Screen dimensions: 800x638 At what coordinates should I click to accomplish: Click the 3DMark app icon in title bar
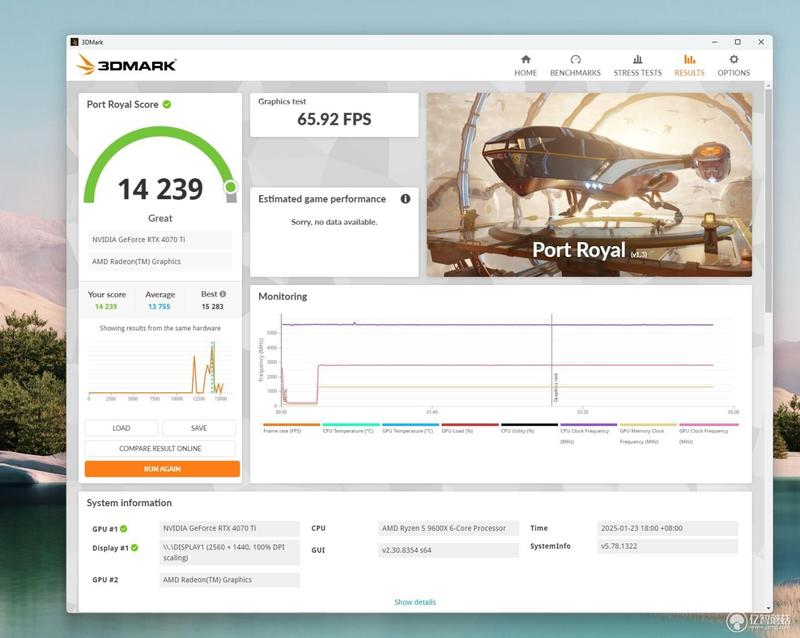click(x=74, y=42)
